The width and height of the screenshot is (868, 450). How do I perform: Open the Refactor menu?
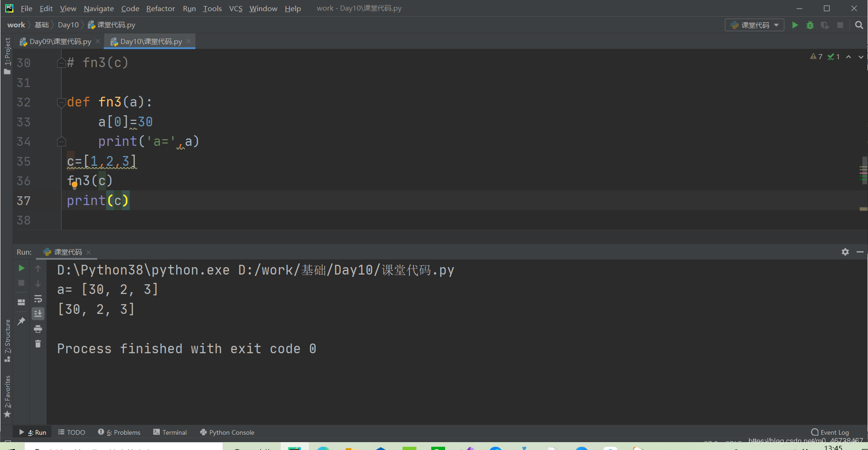pos(161,8)
